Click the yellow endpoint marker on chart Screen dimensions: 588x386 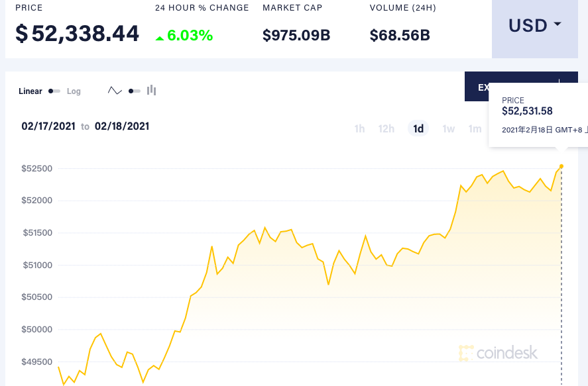click(561, 166)
